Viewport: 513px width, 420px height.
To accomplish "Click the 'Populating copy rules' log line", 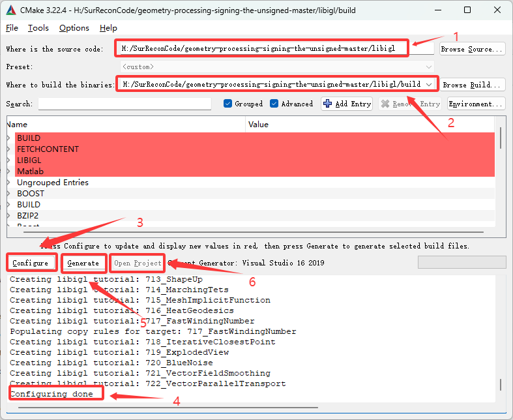I will 153,331.
